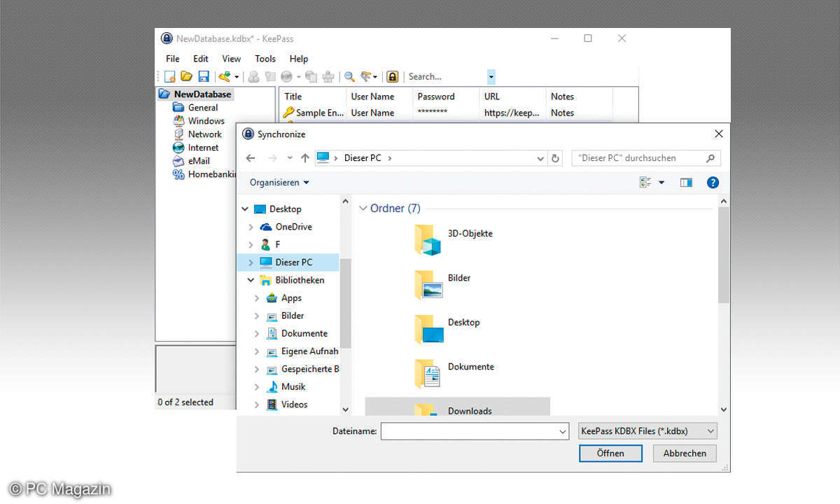The width and height of the screenshot is (840, 504).
Task: Collapse the Desktop node in navigation tree
Action: point(245,209)
